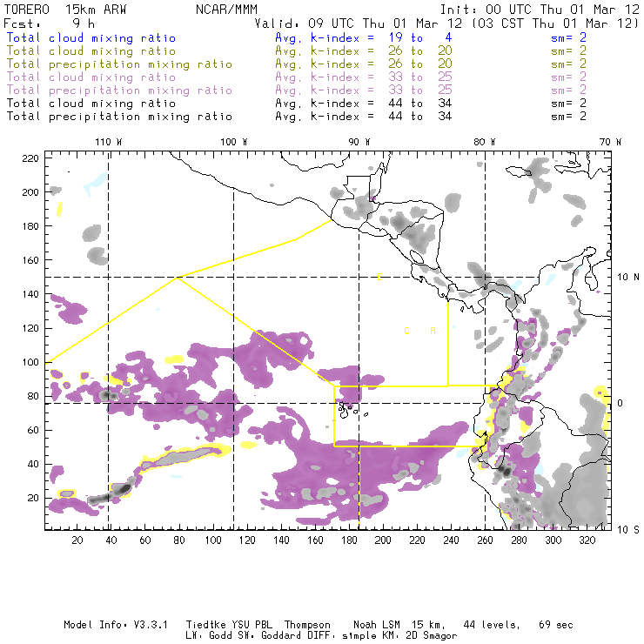
Task: Click the 'Noah LSM' model text
Action: click(x=377, y=625)
